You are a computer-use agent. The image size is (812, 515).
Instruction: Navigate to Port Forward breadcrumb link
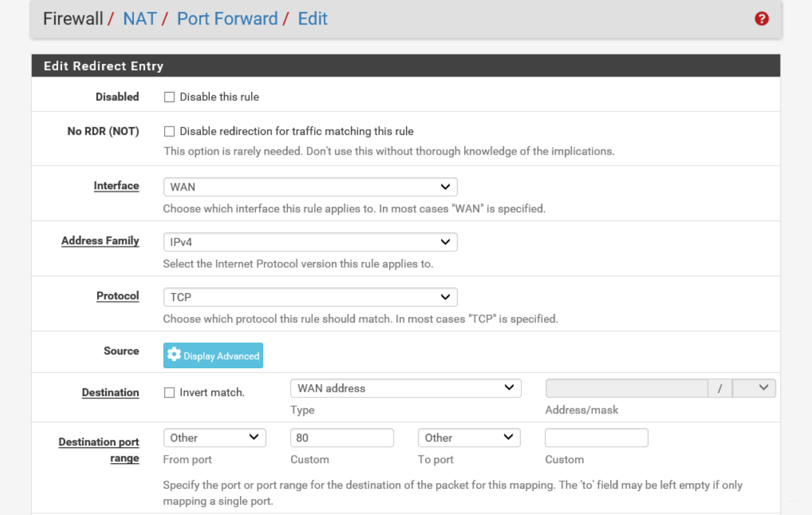click(x=227, y=19)
